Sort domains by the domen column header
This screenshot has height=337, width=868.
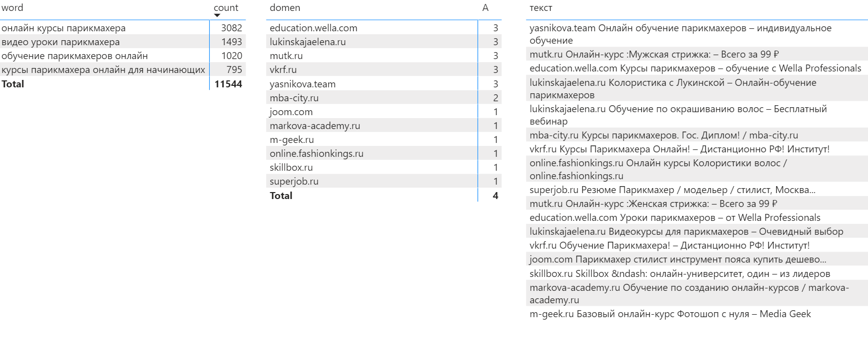click(x=285, y=8)
